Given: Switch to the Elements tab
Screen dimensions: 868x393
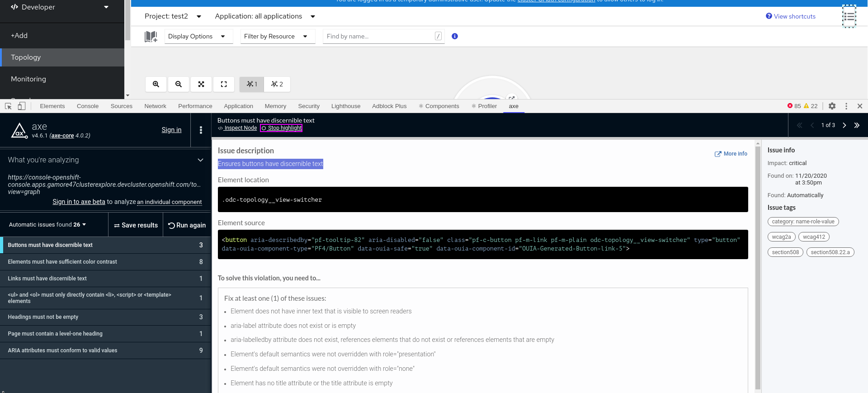Looking at the screenshot, I should click(x=52, y=106).
